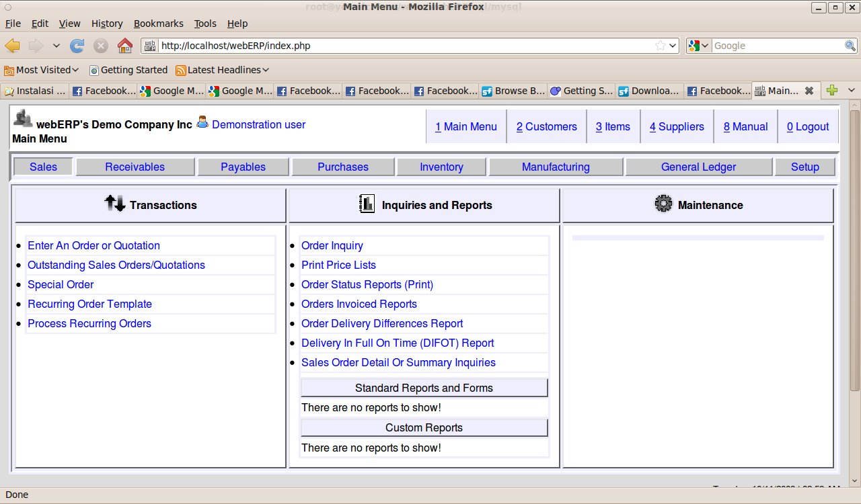Open Enter An Order or Quotation link
The image size is (861, 504).
(93, 245)
